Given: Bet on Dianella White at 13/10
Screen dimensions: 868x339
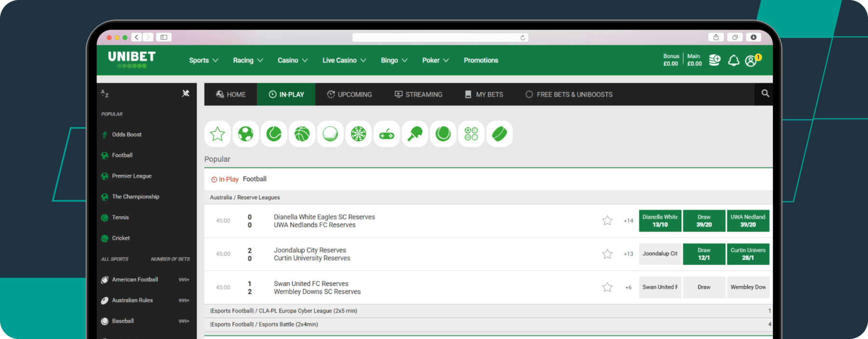Looking at the screenshot, I should coord(660,221).
